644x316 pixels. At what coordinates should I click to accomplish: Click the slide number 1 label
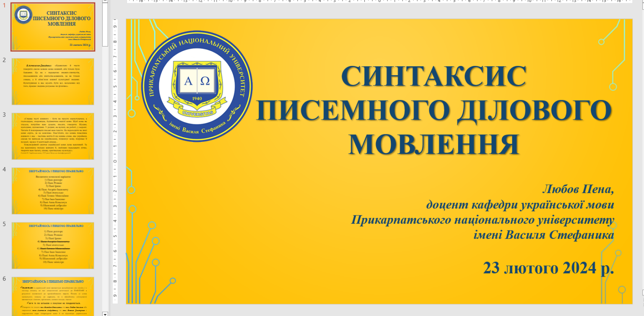pyautogui.click(x=4, y=6)
